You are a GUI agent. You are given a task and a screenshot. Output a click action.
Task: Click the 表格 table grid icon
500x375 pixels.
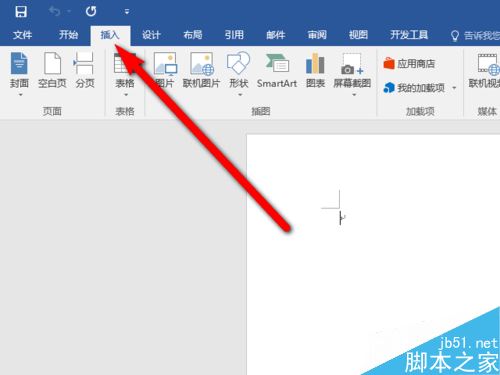[125, 63]
